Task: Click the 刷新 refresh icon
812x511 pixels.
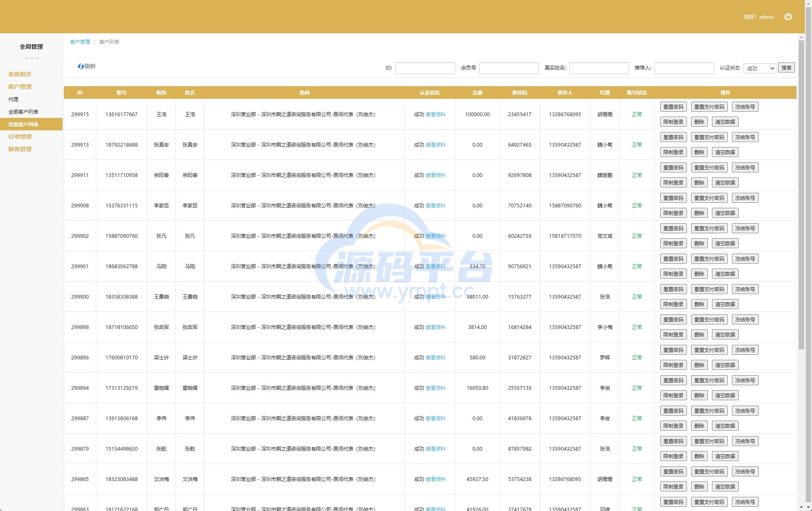Action: [x=81, y=66]
